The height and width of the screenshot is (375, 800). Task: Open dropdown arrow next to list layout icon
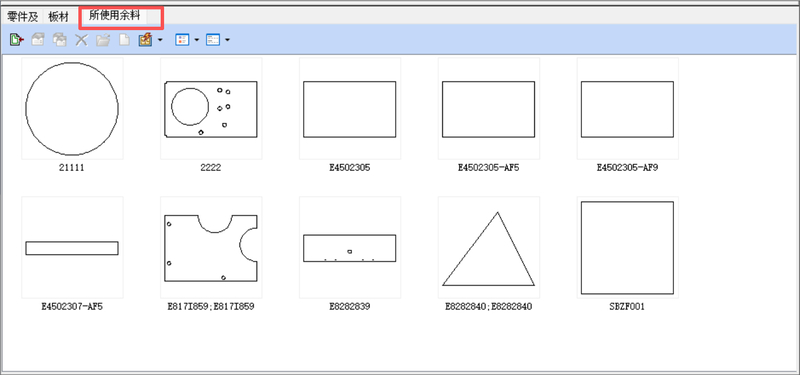click(227, 40)
